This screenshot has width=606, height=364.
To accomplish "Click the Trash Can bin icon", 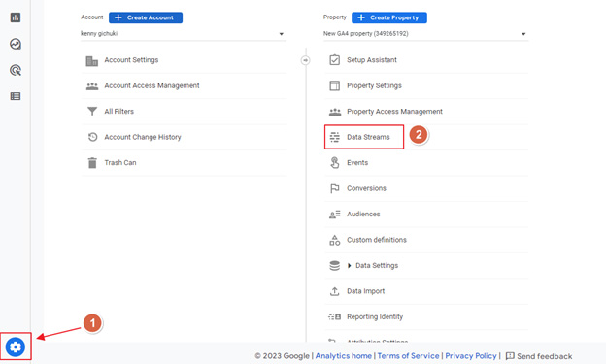I will [x=92, y=163].
